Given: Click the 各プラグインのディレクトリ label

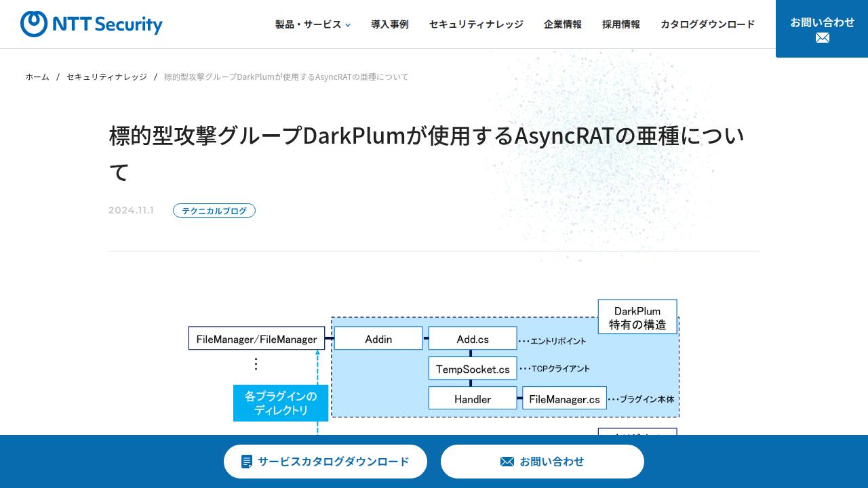Looking at the screenshot, I should (281, 403).
